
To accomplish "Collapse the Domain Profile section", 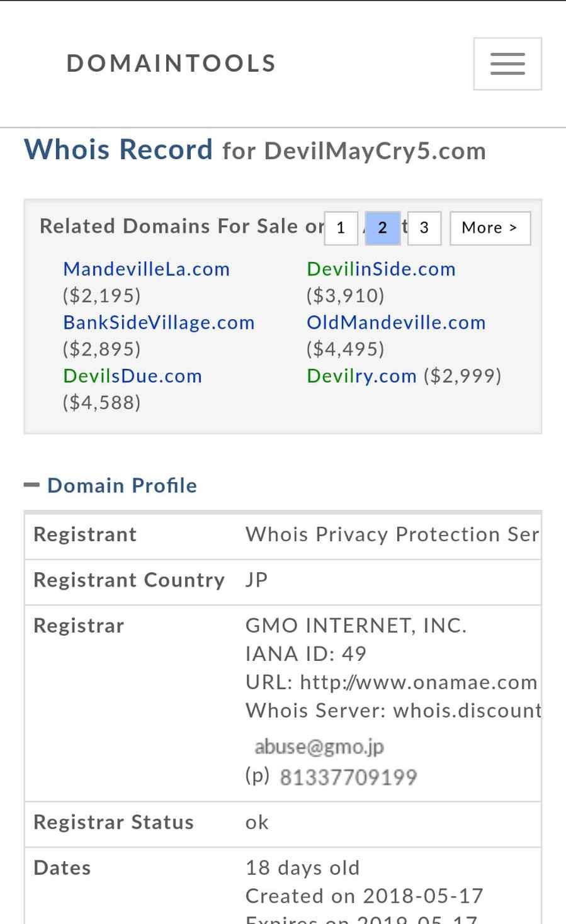I will (x=31, y=485).
